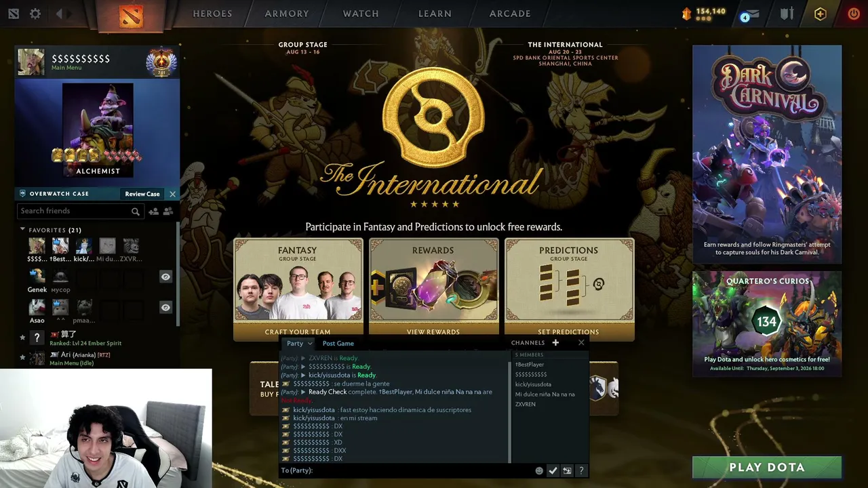Click the chat pop-out icon beside the checkmark
868x488 pixels.
click(x=567, y=470)
